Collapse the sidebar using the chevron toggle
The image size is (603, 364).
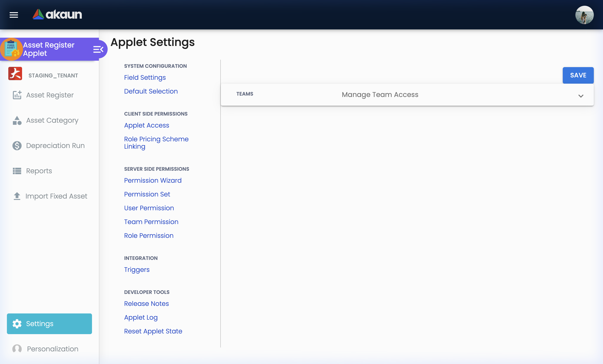(98, 49)
